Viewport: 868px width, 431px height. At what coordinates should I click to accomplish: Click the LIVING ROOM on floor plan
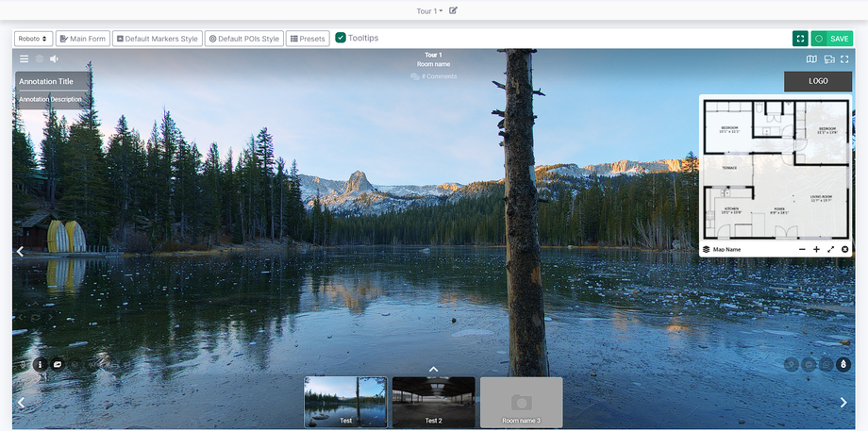coord(821,197)
